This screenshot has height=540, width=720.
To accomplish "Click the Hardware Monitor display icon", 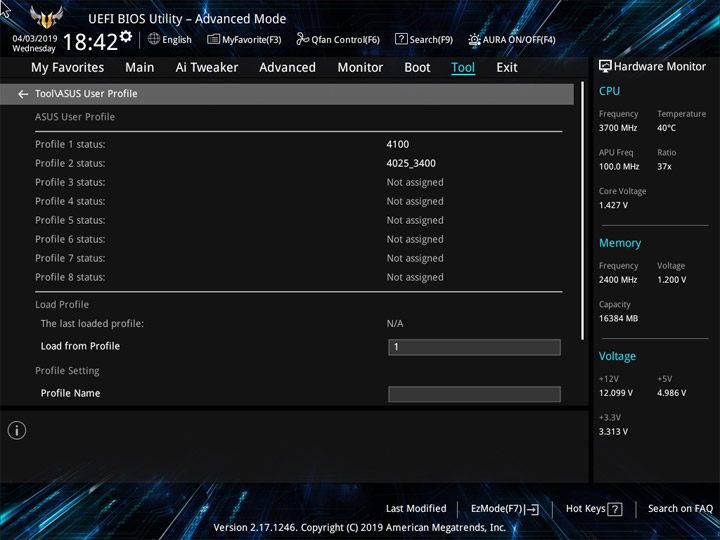I will click(605, 67).
